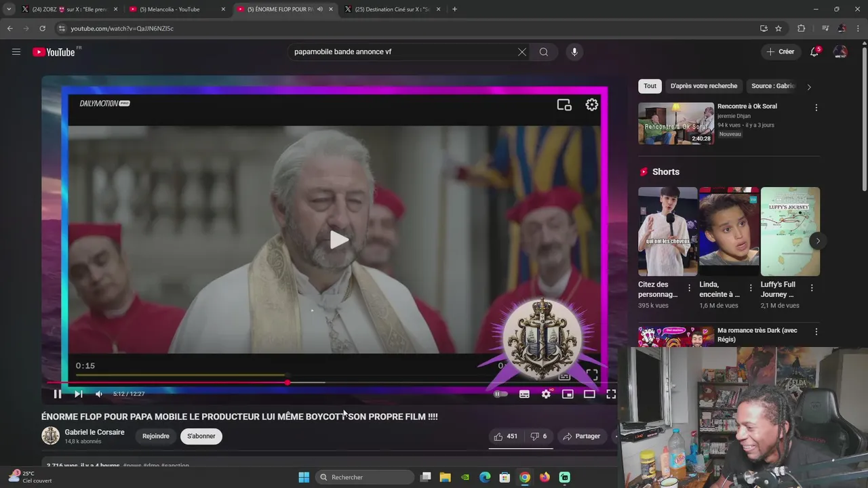Open options for Luffy's Full Journey short
Screen dimensions: 868x488
click(x=812, y=288)
